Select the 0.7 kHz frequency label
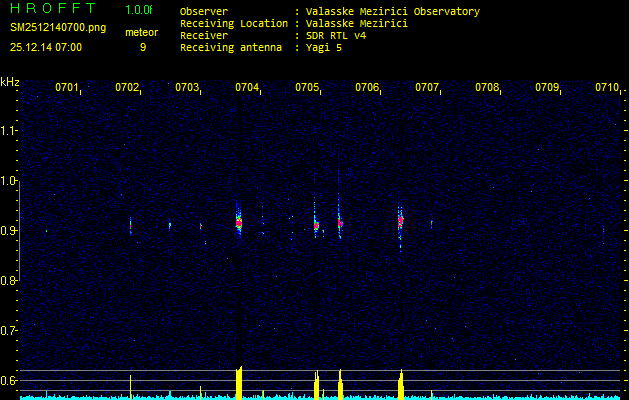This screenshot has height=400, width=629. (x=9, y=330)
